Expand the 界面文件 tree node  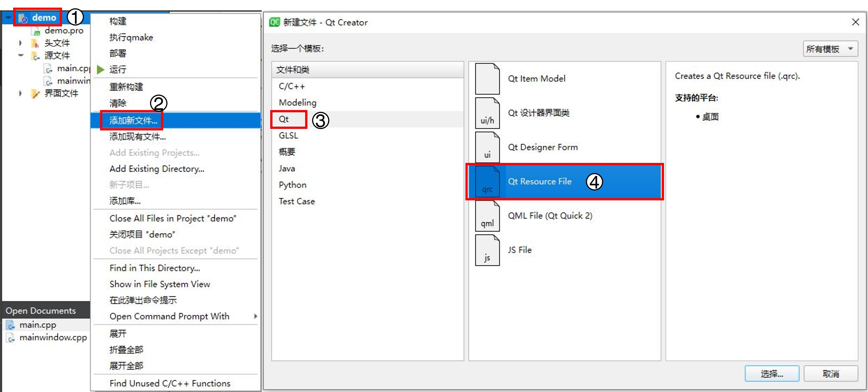click(x=20, y=93)
